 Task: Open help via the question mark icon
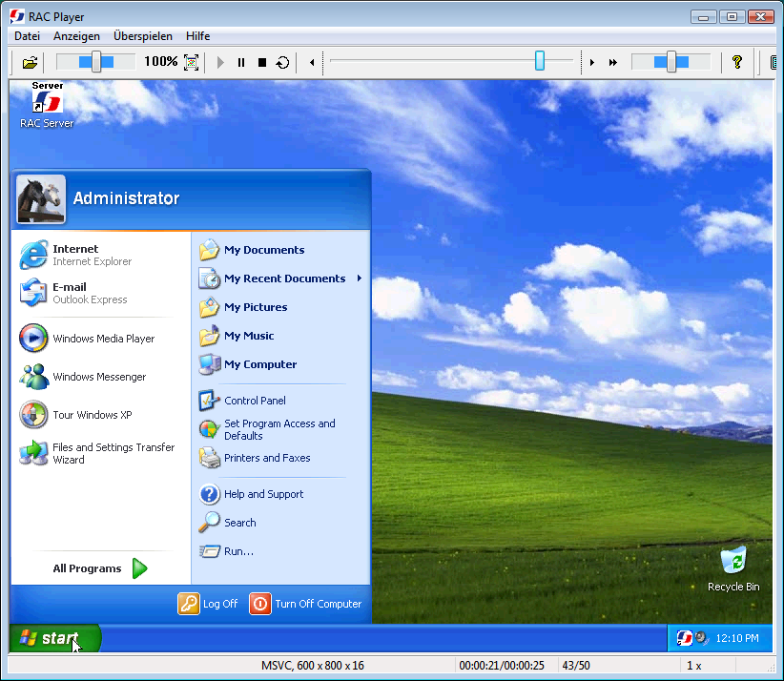point(737,62)
